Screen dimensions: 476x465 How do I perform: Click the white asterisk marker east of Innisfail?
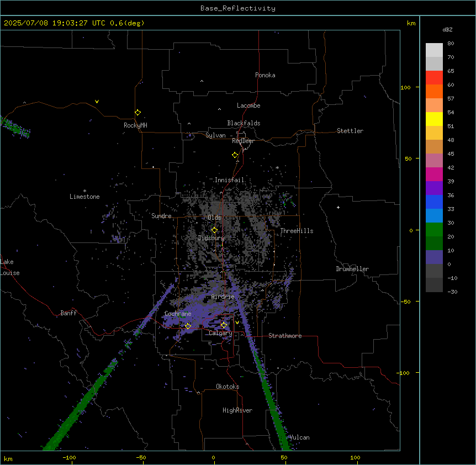pos(277,167)
